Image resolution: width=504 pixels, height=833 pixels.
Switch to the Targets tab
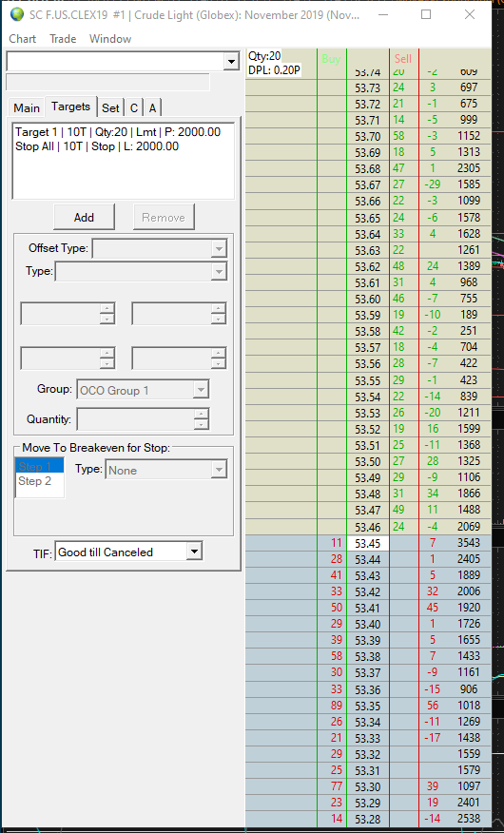point(70,107)
